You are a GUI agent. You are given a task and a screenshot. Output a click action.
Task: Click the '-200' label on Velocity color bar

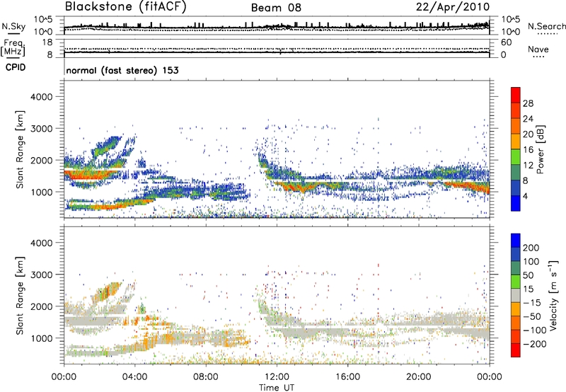click(534, 344)
